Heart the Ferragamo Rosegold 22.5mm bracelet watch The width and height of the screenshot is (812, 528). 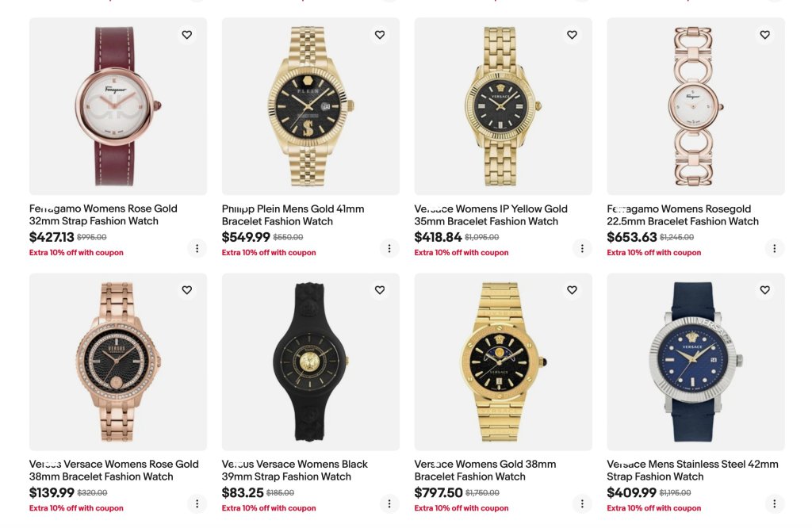pos(765,35)
